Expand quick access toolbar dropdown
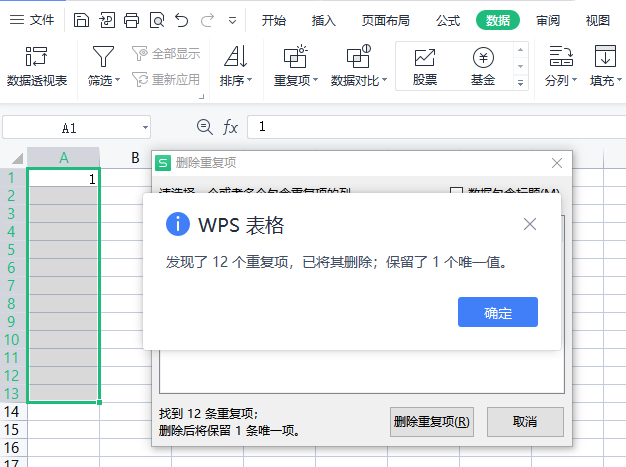The height and width of the screenshot is (467, 626). [232, 20]
